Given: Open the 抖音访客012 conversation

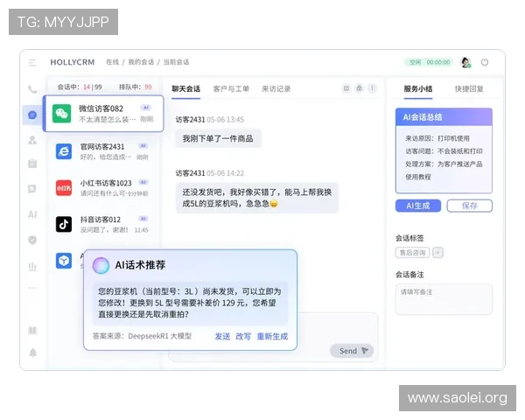Looking at the screenshot, I should [103, 224].
